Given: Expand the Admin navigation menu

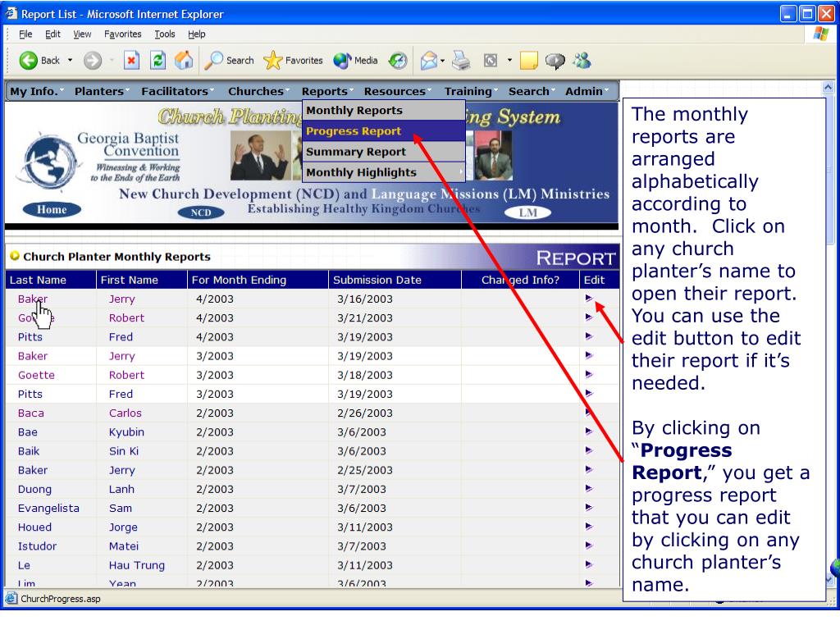Looking at the screenshot, I should pyautogui.click(x=587, y=92).
